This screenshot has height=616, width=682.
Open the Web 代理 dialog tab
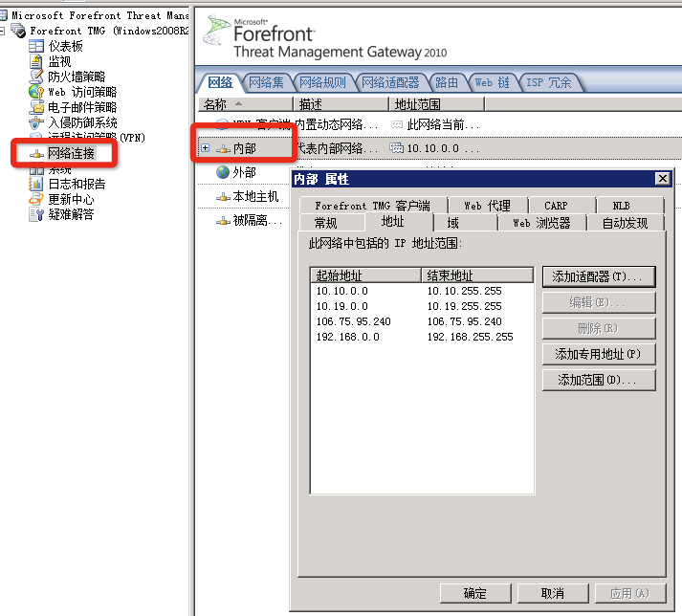tap(488, 206)
